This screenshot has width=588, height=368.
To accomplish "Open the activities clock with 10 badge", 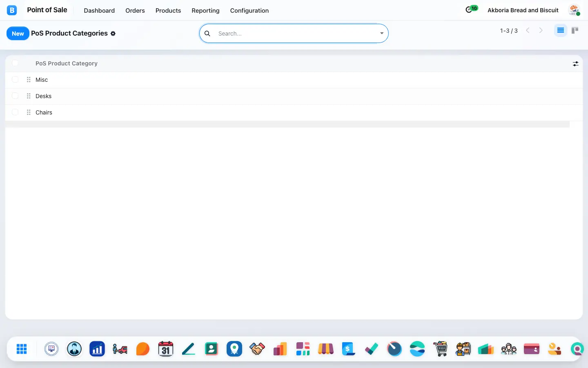I will click(x=471, y=9).
